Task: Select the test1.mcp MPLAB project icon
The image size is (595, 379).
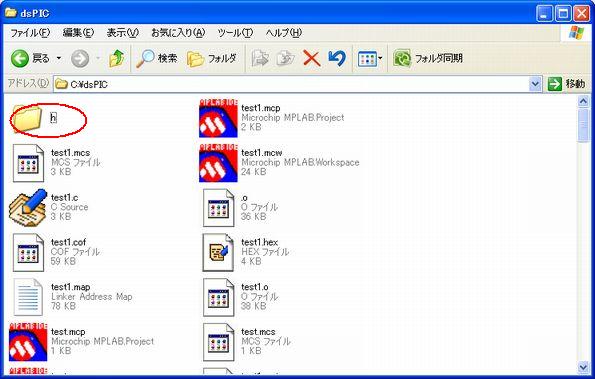Action: [218, 118]
